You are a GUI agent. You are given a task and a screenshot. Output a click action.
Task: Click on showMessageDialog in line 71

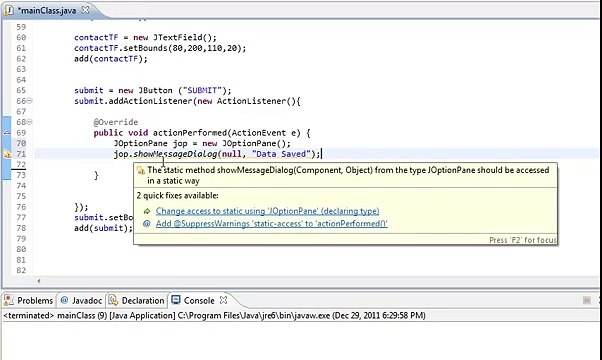coord(175,154)
